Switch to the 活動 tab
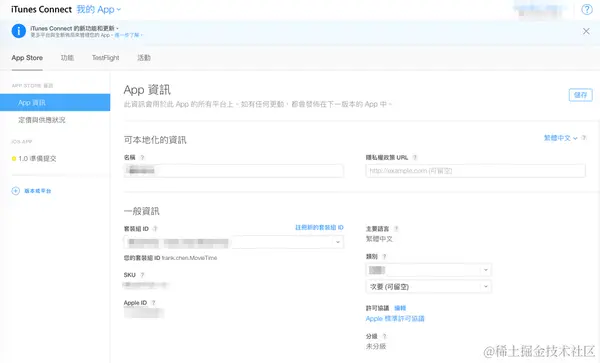This screenshot has height=363, width=600. pos(144,58)
